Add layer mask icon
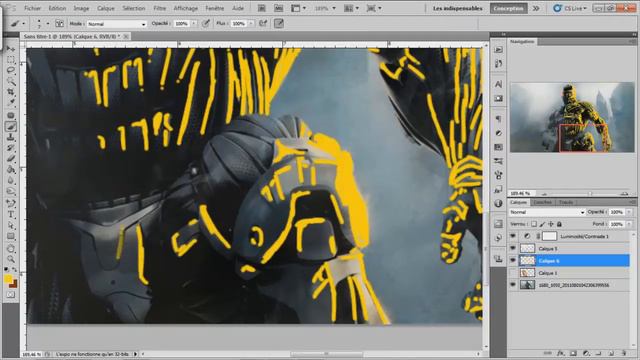The width and height of the screenshot is (640, 360). point(573,353)
